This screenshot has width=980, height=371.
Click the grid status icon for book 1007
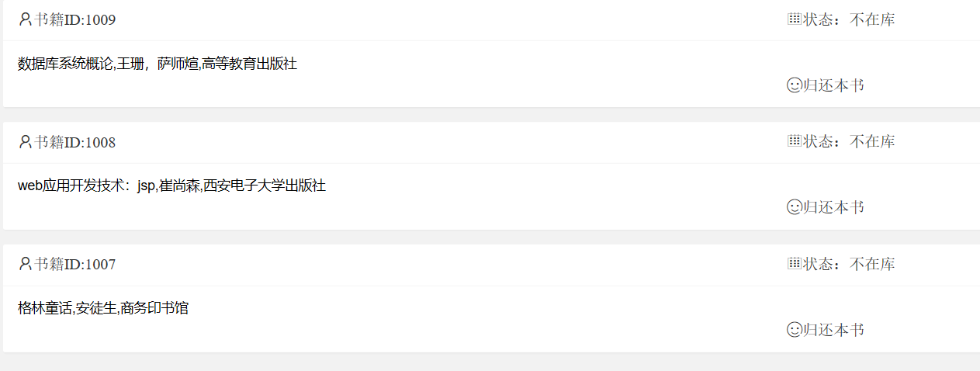794,263
